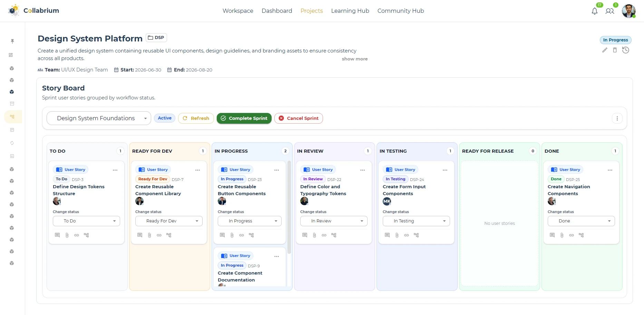Open the Dashboard nav item
This screenshot has width=644, height=315.
pyautogui.click(x=277, y=11)
